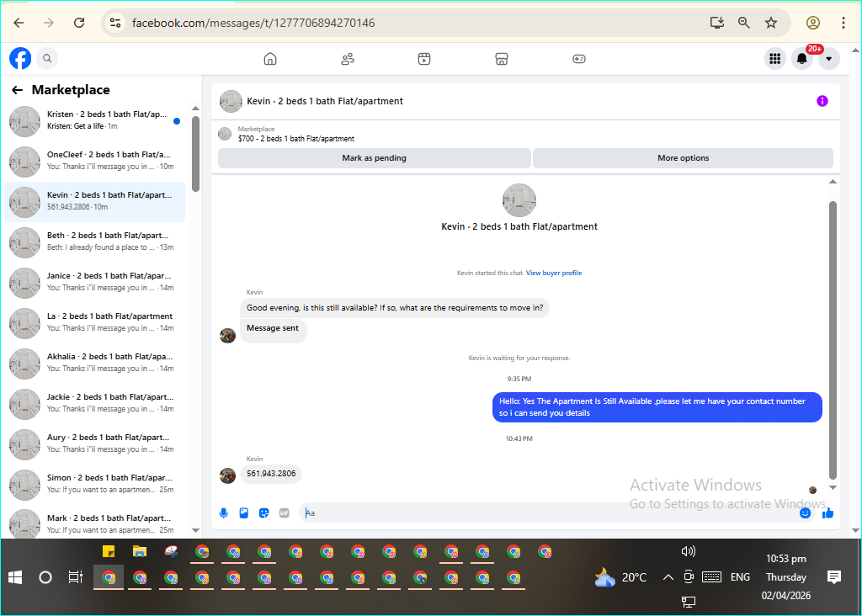Click Kevin's large listing thumbnail in chat
This screenshot has width=862, height=616.
[519, 200]
